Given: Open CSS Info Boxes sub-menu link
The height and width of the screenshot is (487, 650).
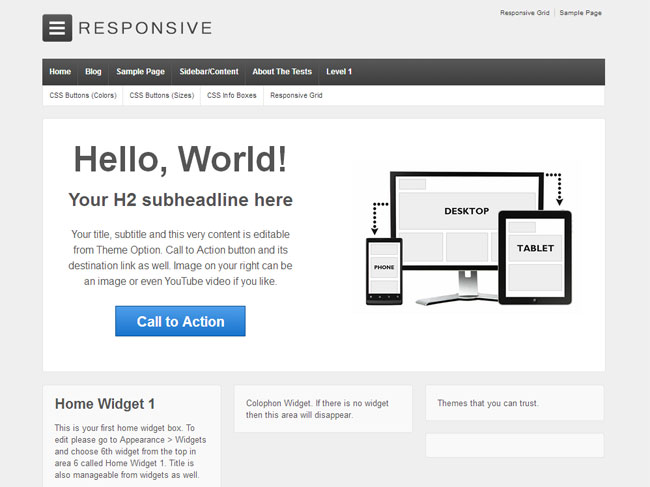Looking at the screenshot, I should click(x=232, y=95).
